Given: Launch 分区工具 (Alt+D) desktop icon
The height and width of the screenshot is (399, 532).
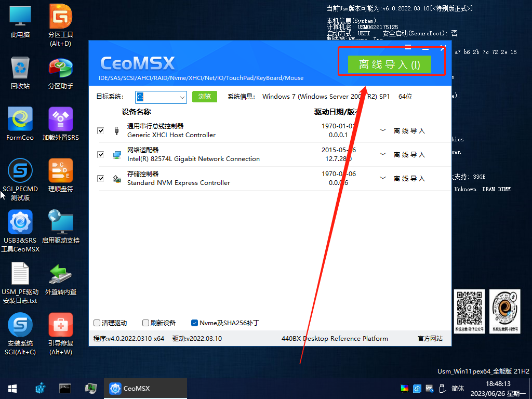Looking at the screenshot, I should (x=61, y=25).
